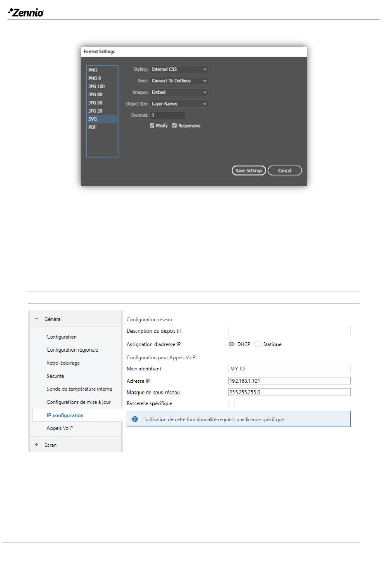Collapse the Général section
392x569 pixels.
tap(36, 319)
